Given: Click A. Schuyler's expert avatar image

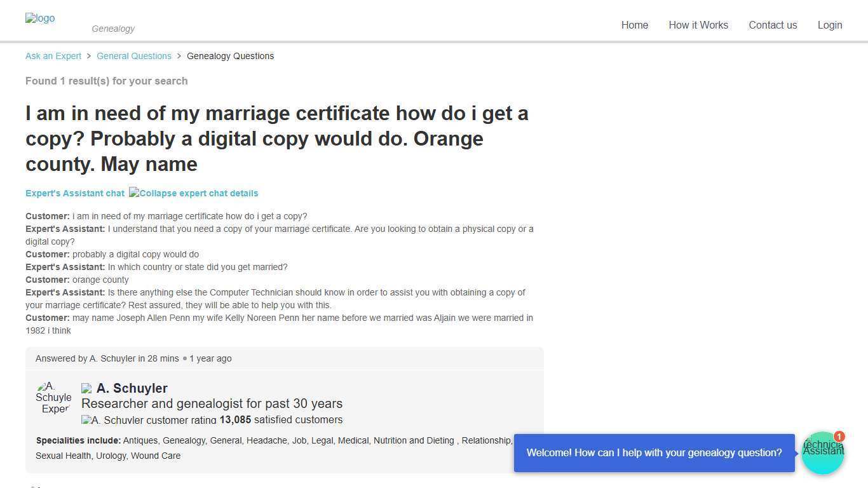Looking at the screenshot, I should coord(55,397).
